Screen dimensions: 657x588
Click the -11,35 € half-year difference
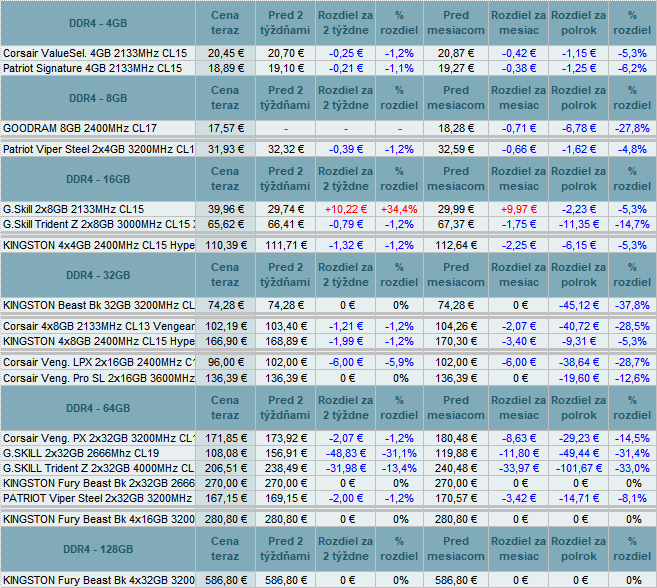(579, 224)
